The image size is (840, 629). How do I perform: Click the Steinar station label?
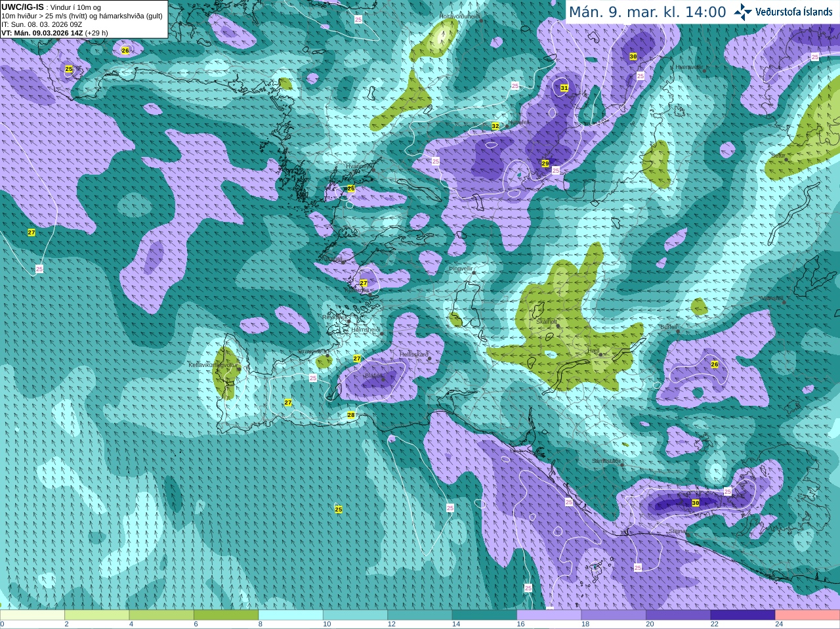(x=677, y=531)
